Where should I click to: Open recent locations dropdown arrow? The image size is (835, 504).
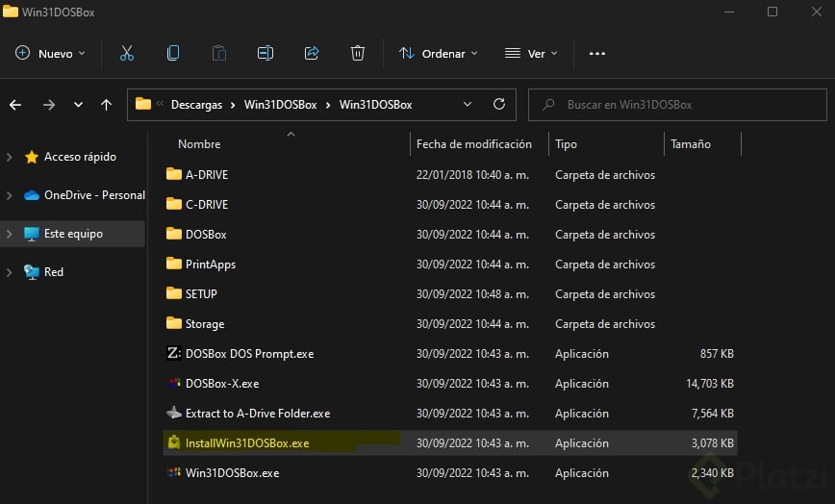[78, 105]
